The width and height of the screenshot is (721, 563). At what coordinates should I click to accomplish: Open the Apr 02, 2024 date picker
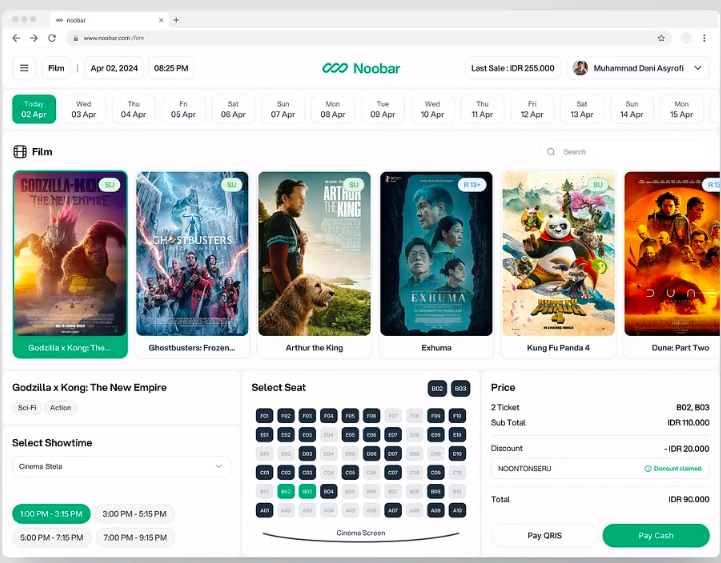[114, 68]
